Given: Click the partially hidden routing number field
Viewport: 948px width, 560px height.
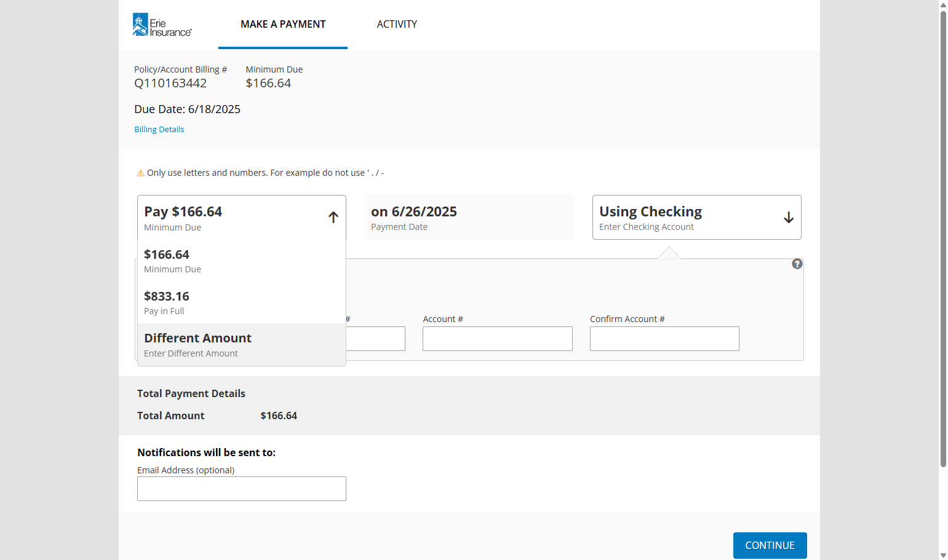Looking at the screenshot, I should pos(376,339).
